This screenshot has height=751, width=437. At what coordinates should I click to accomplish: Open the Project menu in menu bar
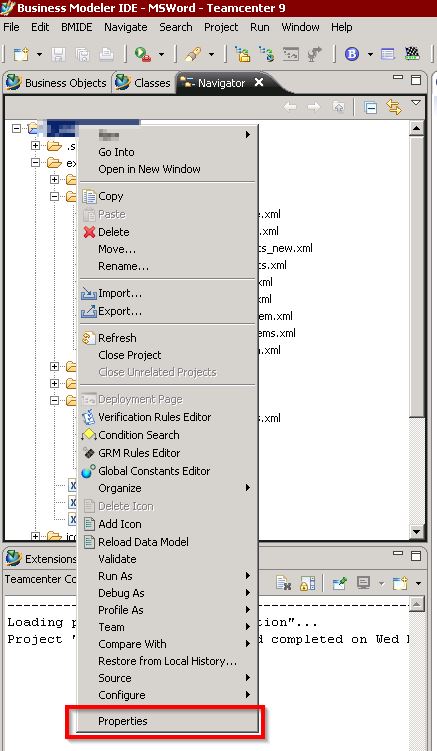pyautogui.click(x=221, y=27)
